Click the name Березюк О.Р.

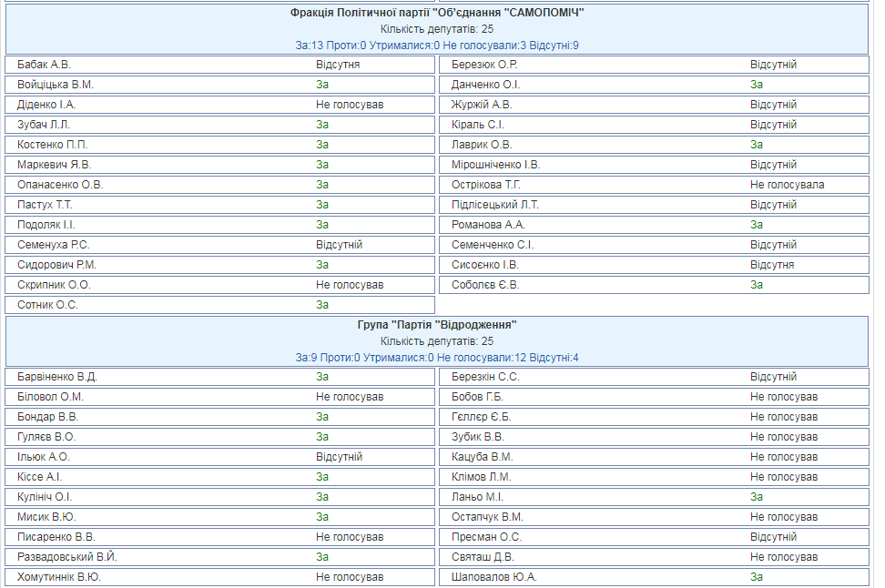pyautogui.click(x=484, y=65)
